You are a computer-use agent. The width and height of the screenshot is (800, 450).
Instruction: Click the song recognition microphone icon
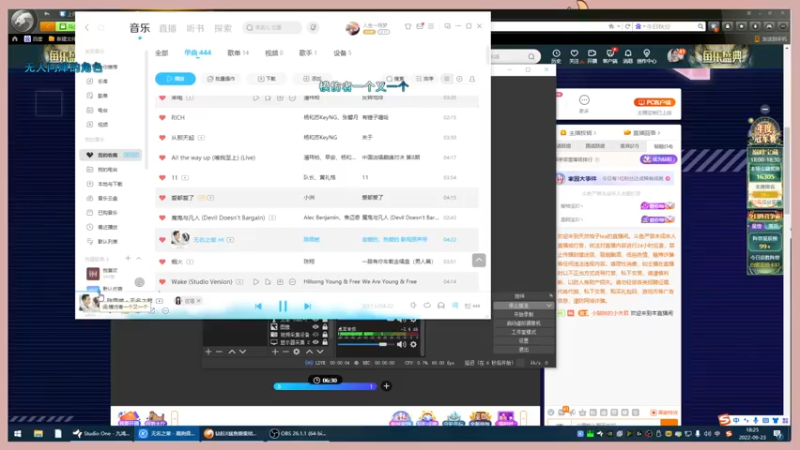313,28
